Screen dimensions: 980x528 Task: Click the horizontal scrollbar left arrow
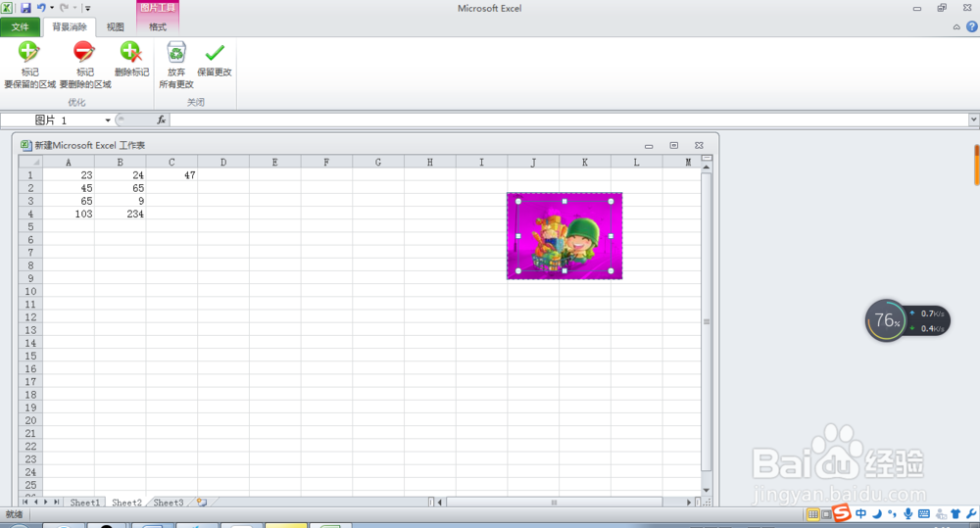[440, 503]
